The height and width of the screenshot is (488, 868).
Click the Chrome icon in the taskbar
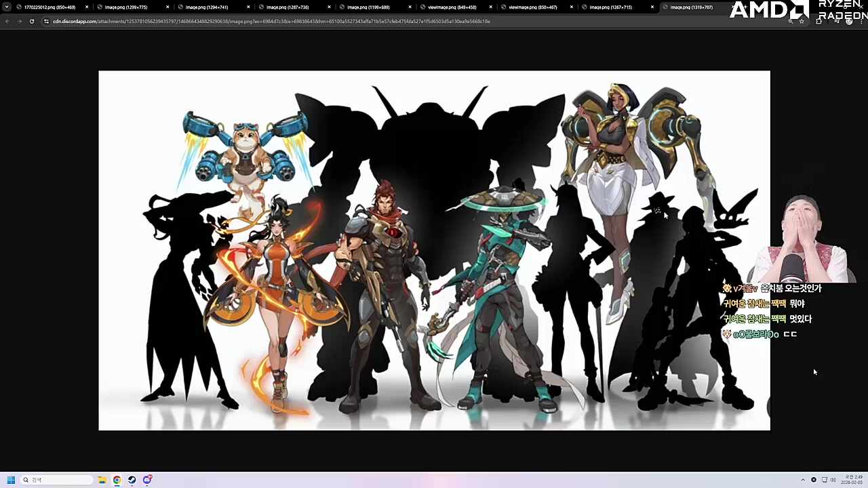117,480
